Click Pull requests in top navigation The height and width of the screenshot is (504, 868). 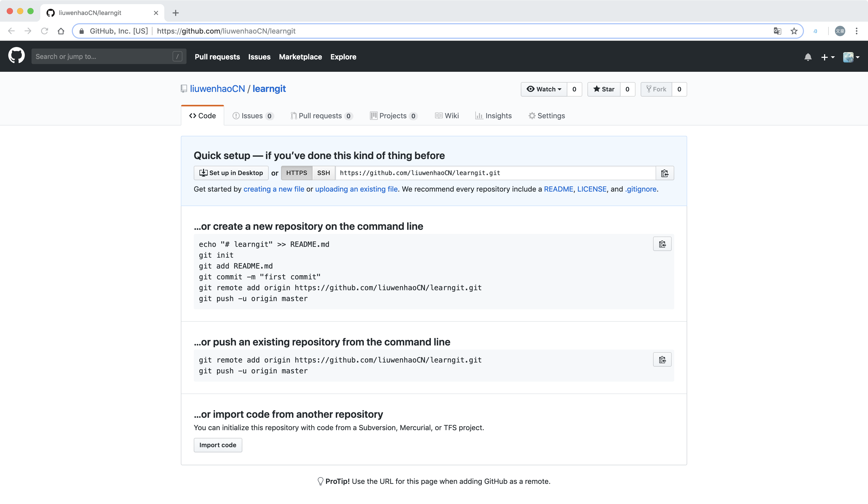(x=217, y=57)
